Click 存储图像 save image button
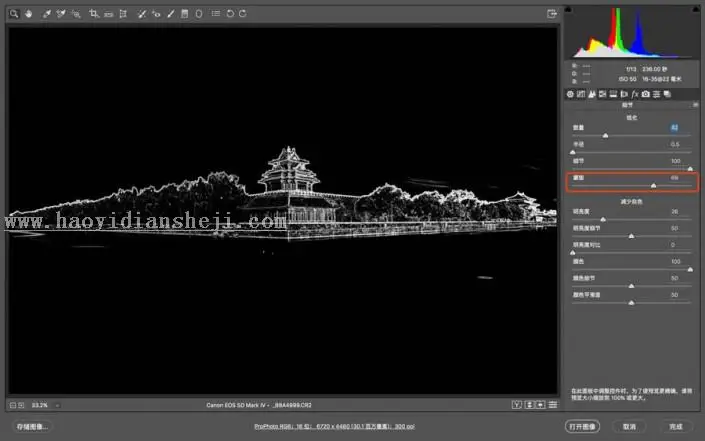705x441 pixels. [x=32, y=426]
